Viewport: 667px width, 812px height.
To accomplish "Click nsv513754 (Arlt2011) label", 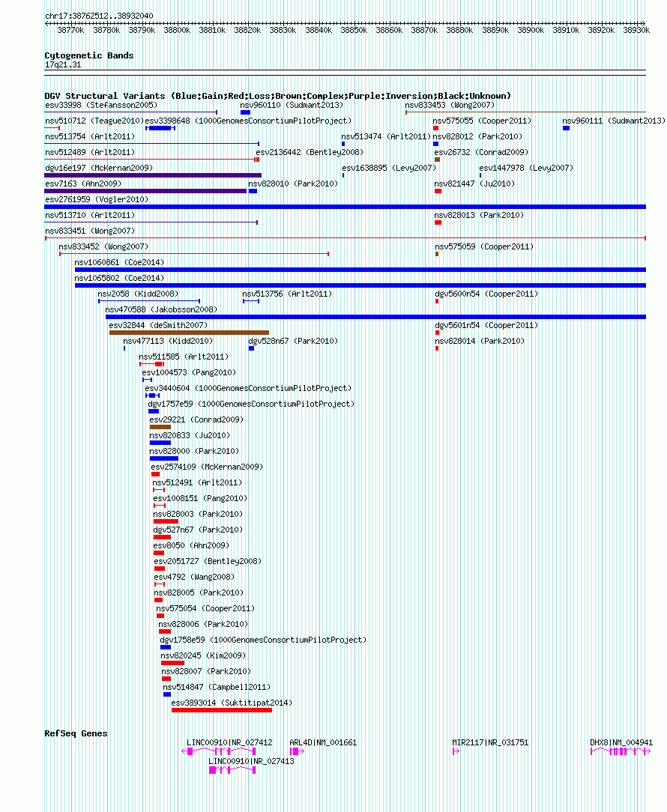I will point(90,137).
